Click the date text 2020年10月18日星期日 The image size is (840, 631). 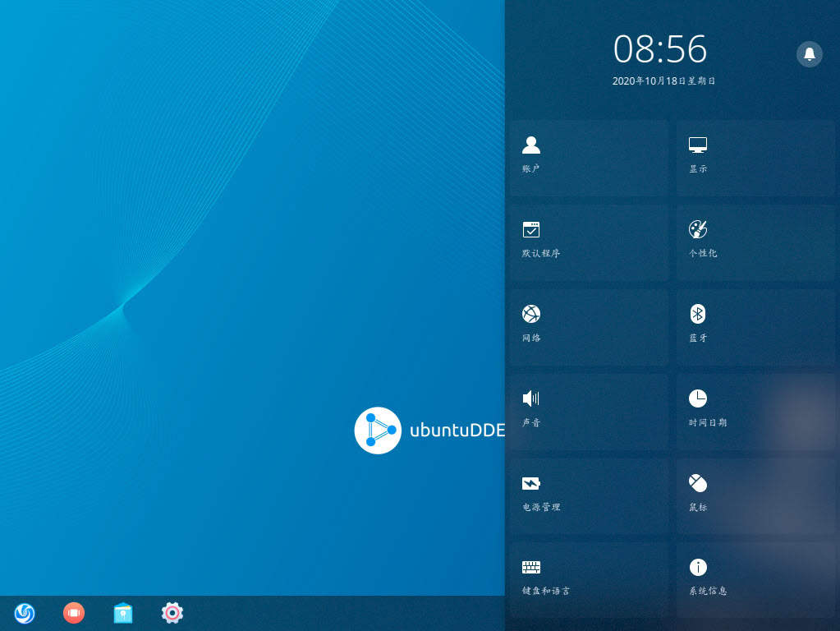[x=663, y=81]
